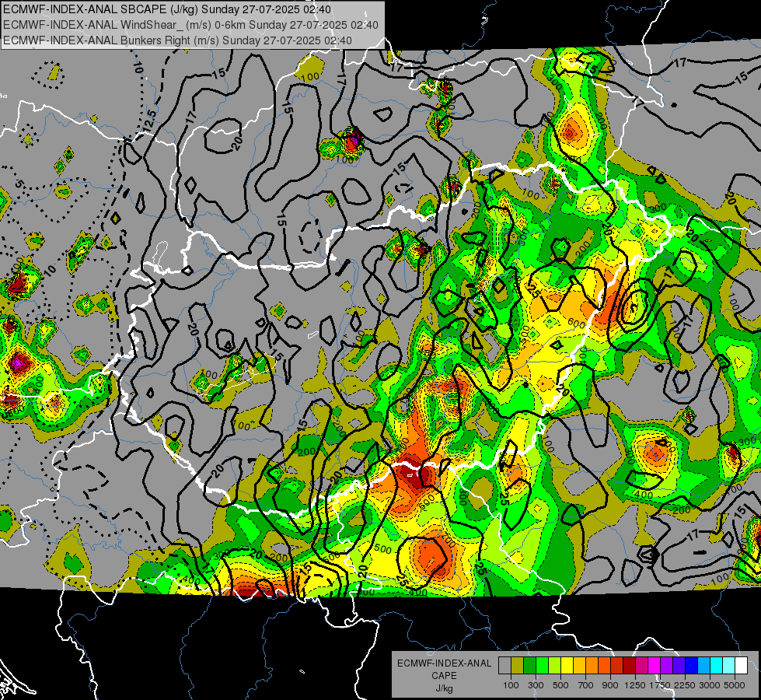The image size is (761, 700).
Task: Click the WindShear 0-6km title line
Action: (190, 25)
